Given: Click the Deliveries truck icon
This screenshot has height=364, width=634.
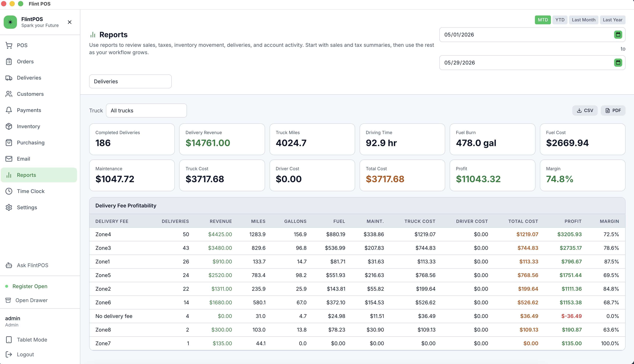Looking at the screenshot, I should [x=9, y=78].
